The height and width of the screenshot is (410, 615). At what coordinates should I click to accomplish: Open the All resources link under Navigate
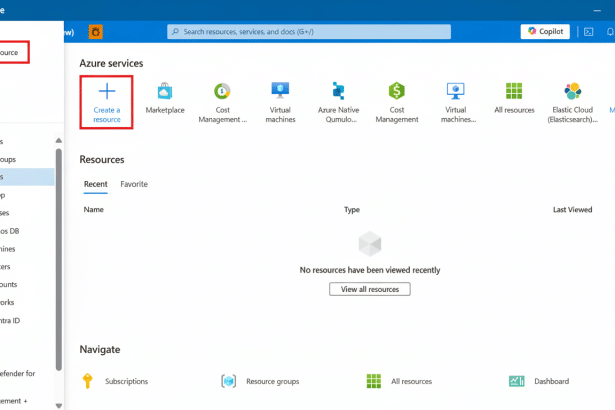coord(411,381)
